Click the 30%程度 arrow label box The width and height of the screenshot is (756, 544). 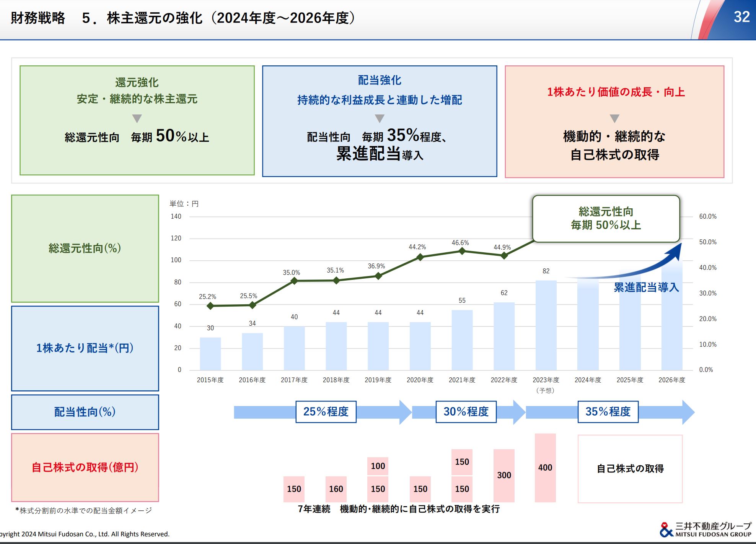[466, 412]
